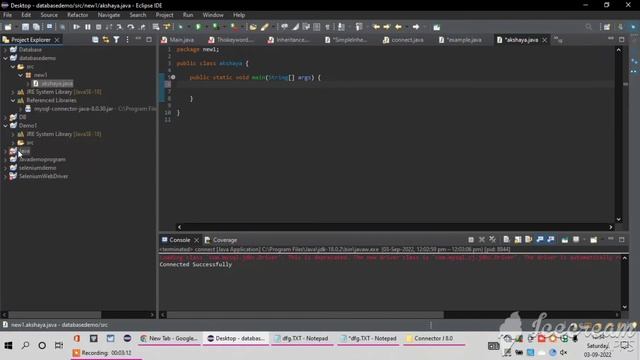
Task: Click the Open Type folder icon
Action: [x=253, y=27]
